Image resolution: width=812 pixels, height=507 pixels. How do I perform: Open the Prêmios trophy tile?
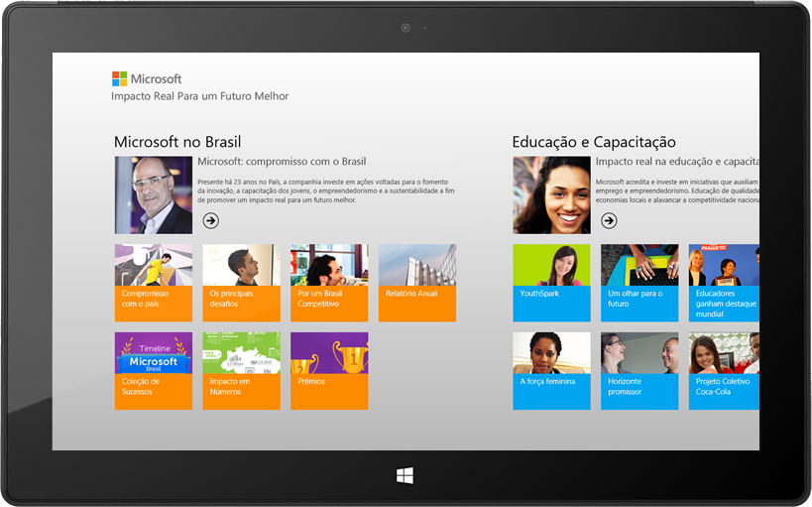329,371
